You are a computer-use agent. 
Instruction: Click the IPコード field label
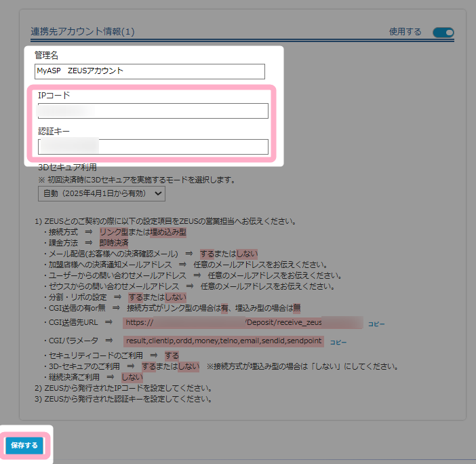(x=54, y=96)
